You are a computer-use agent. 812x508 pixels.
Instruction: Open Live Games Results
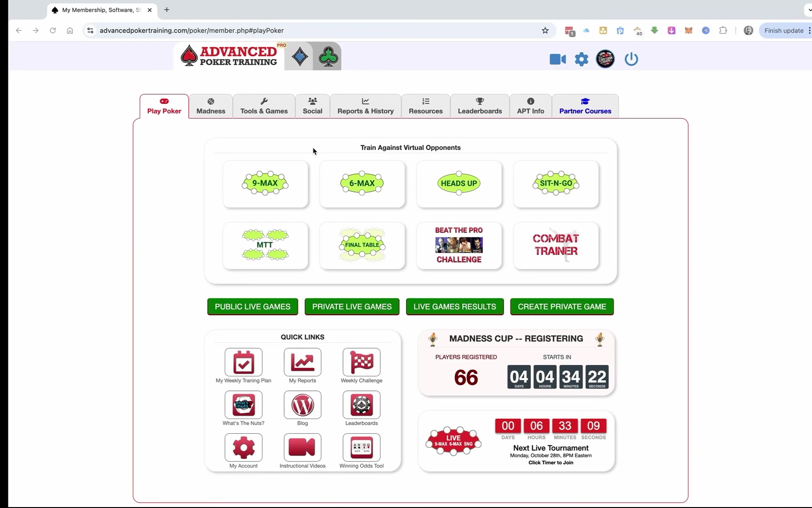coord(455,307)
